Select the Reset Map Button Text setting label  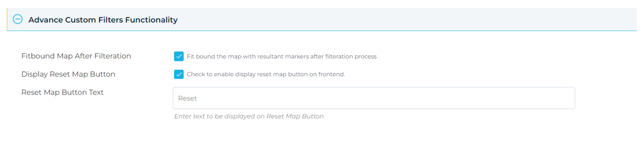click(x=63, y=92)
